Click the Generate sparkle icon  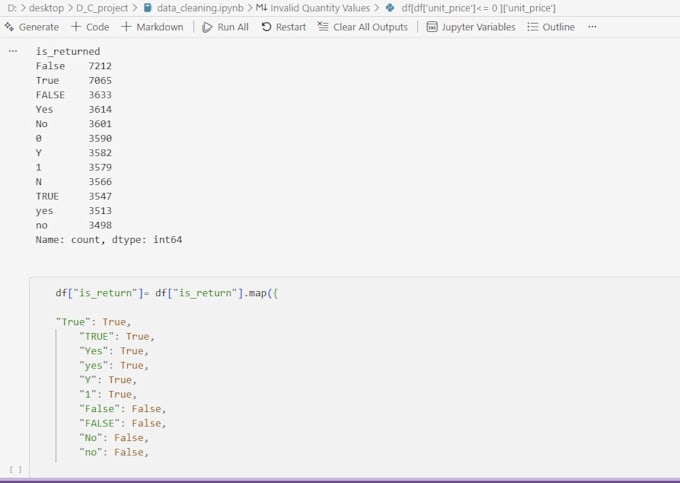[9, 27]
